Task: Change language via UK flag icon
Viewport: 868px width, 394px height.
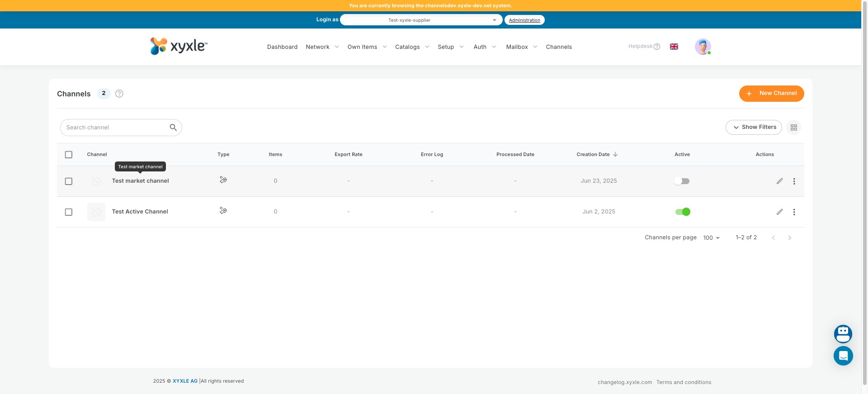Action: pyautogui.click(x=674, y=47)
